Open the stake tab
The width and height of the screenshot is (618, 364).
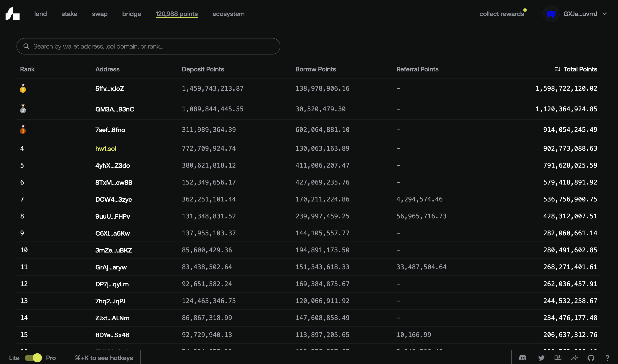(x=69, y=14)
